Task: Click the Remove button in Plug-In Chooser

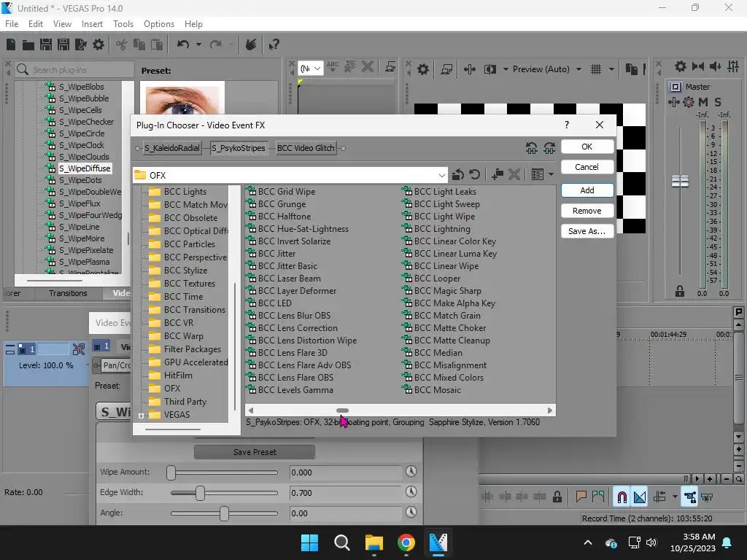Action: click(x=587, y=211)
